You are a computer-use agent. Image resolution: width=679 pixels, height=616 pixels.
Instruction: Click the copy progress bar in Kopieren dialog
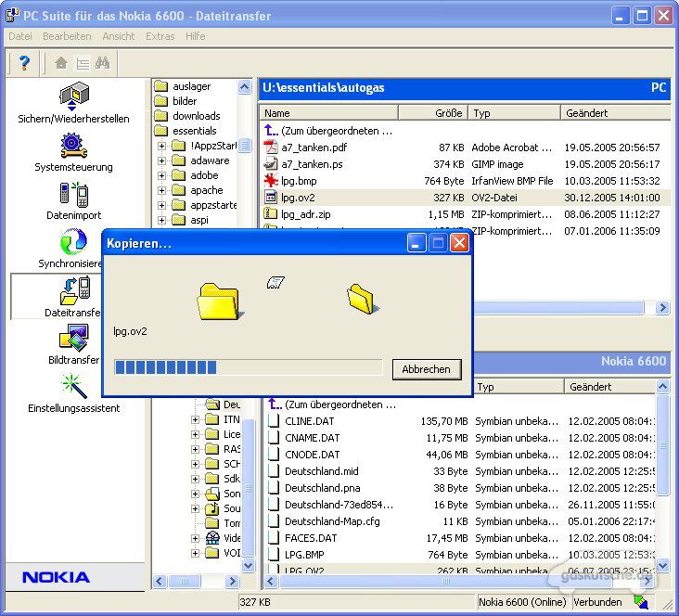coord(248,367)
